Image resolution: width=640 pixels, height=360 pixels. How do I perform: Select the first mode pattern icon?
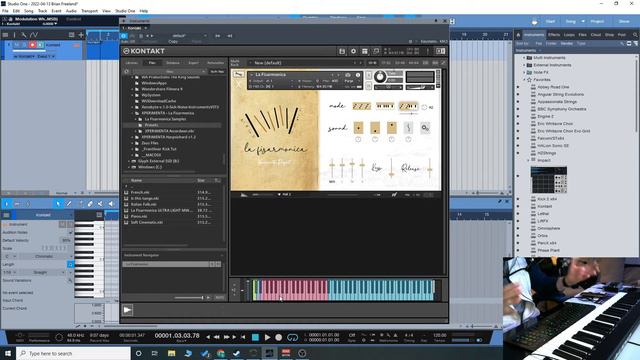point(362,106)
